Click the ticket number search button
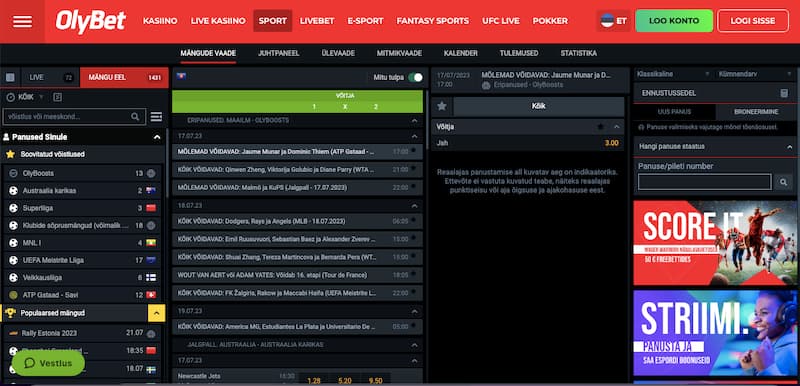The height and width of the screenshot is (386, 800). [x=783, y=182]
